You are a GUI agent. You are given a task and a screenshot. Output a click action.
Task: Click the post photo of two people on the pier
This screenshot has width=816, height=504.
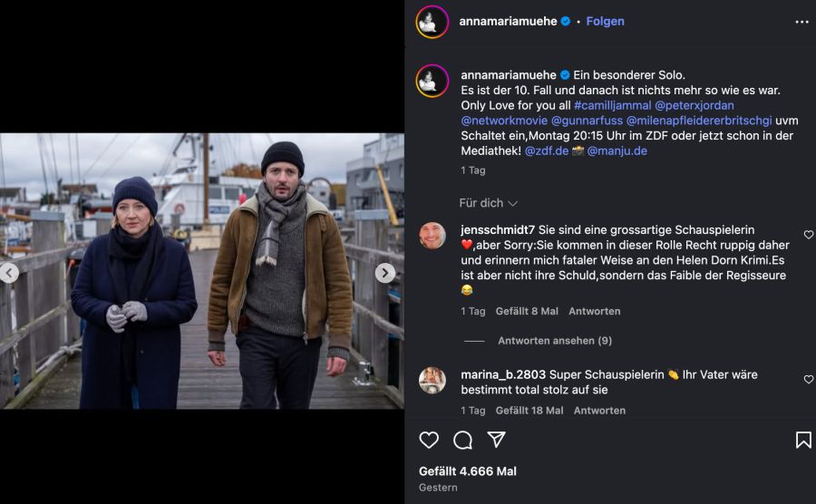tap(201, 271)
